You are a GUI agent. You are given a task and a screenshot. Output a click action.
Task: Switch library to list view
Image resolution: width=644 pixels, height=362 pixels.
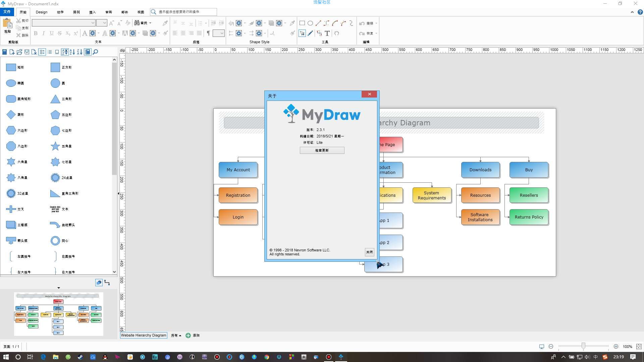50,52
